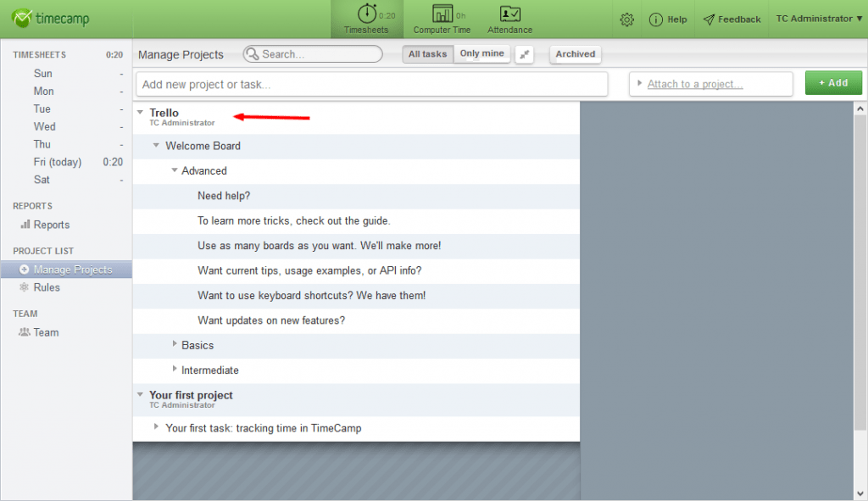
Task: Toggle Only mine filter
Action: click(481, 53)
